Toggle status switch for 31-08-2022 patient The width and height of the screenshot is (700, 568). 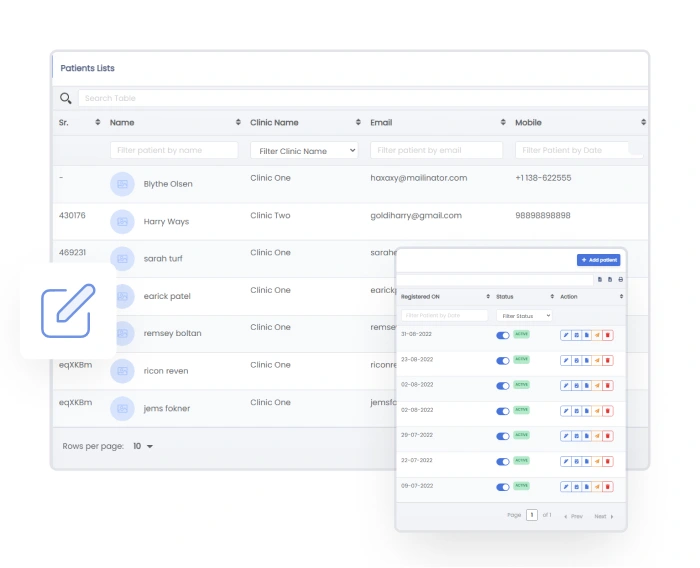tap(503, 335)
